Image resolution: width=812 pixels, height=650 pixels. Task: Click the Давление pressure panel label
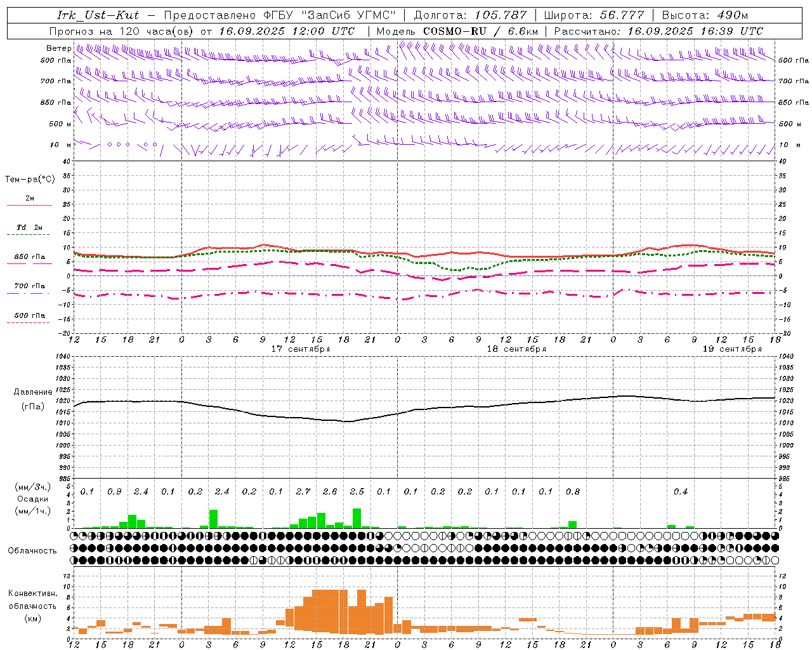pyautogui.click(x=32, y=392)
